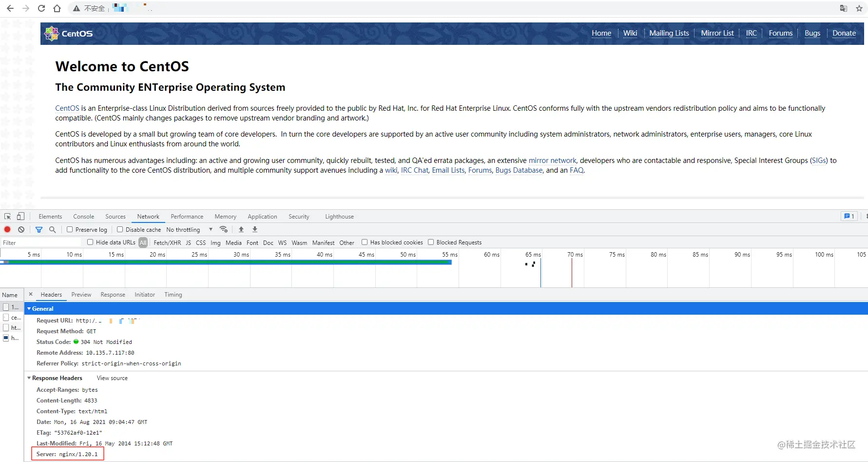
Task: Show the Security tab
Action: point(299,216)
